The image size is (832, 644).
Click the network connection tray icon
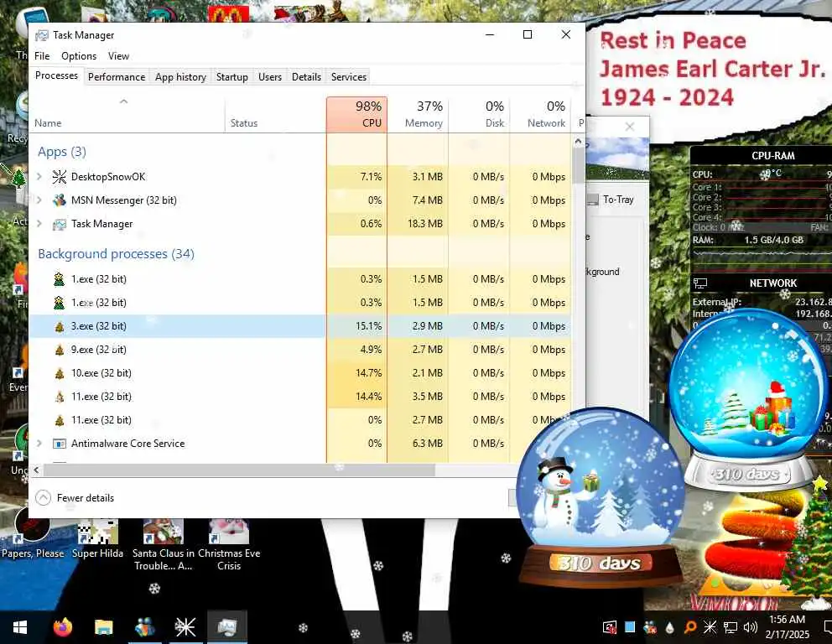coord(731,627)
